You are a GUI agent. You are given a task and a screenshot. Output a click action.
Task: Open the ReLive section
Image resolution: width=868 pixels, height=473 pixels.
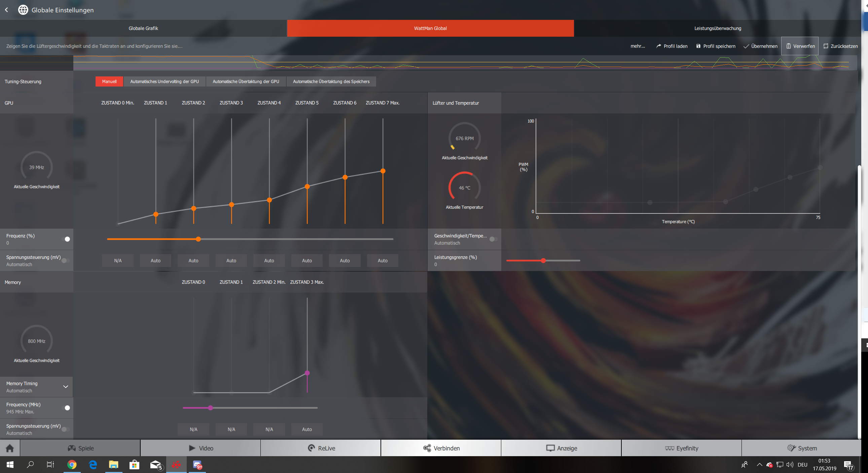coord(321,448)
